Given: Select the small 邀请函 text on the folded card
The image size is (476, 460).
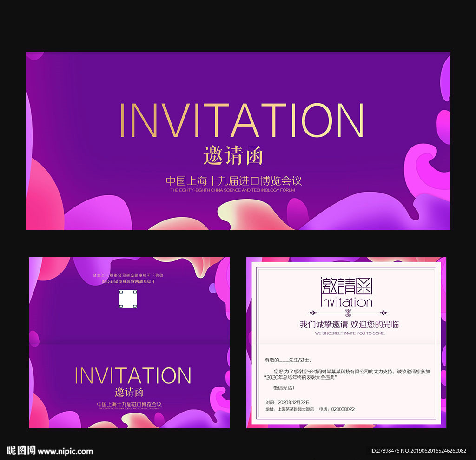Looking at the screenshot, I should [x=129, y=392].
